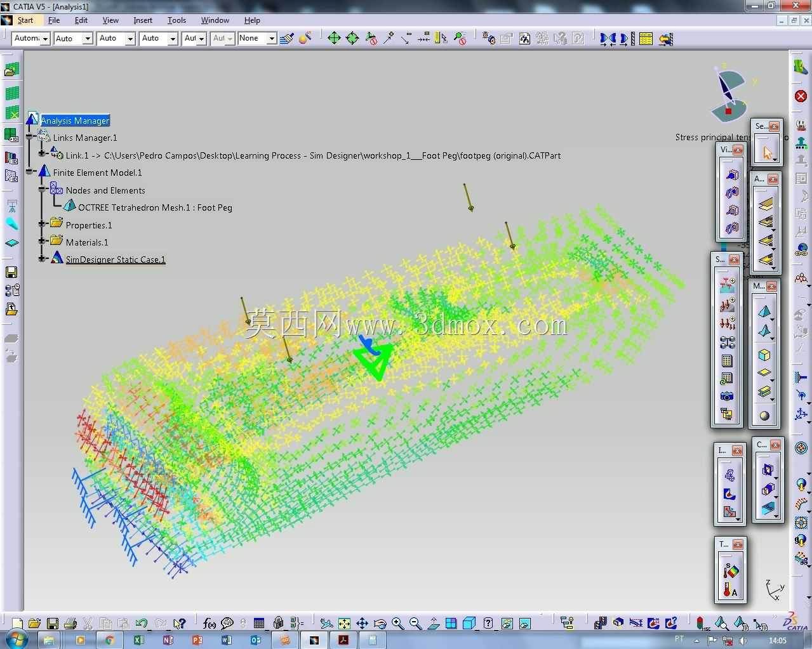Select the tetrahedron mesher icon atop the M... panel
This screenshot has height=649, width=812.
(764, 311)
